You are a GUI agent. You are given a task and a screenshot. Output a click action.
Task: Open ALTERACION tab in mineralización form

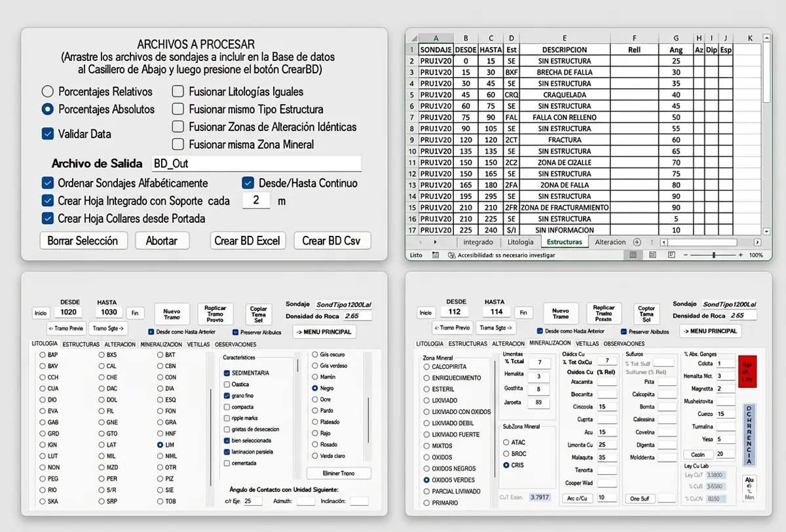(508, 343)
